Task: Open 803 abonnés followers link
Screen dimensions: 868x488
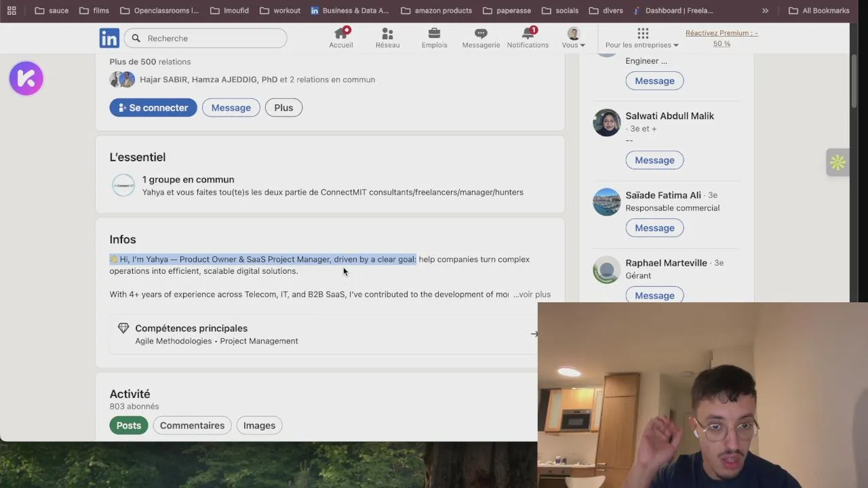Action: click(x=134, y=407)
